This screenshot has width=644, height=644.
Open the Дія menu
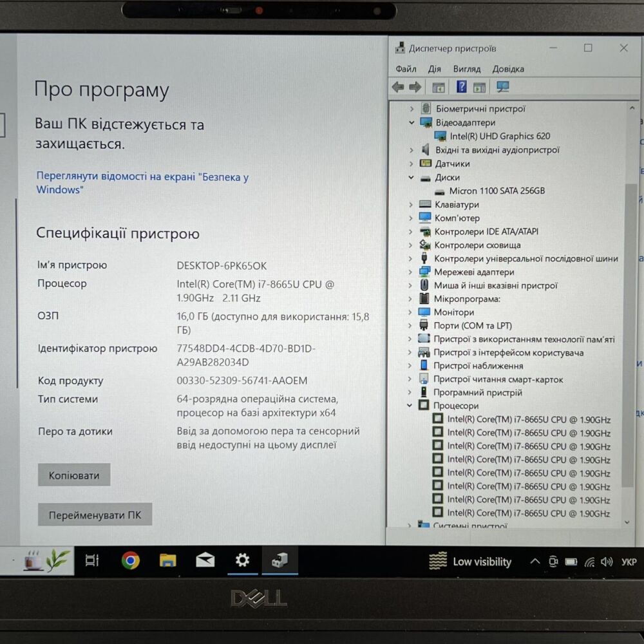point(434,69)
